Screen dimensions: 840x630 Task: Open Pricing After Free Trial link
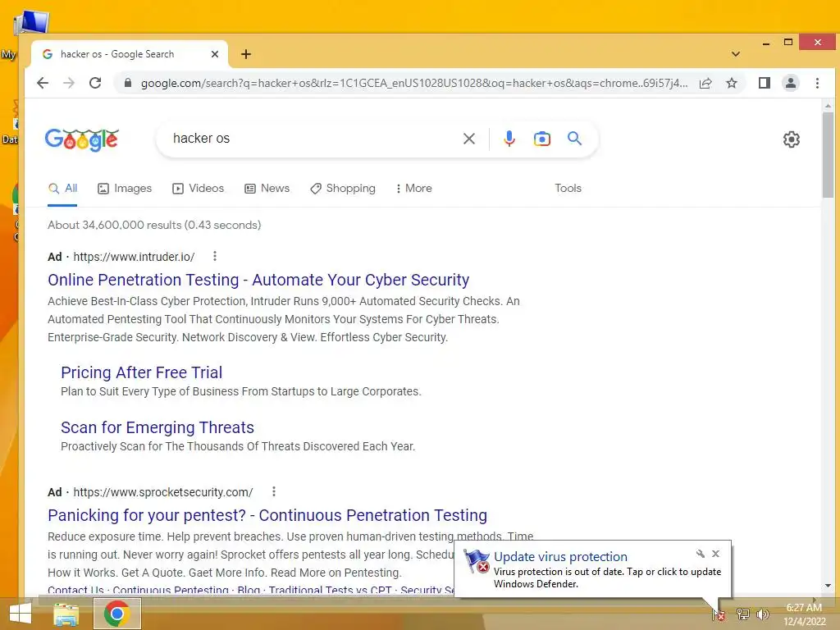(141, 372)
